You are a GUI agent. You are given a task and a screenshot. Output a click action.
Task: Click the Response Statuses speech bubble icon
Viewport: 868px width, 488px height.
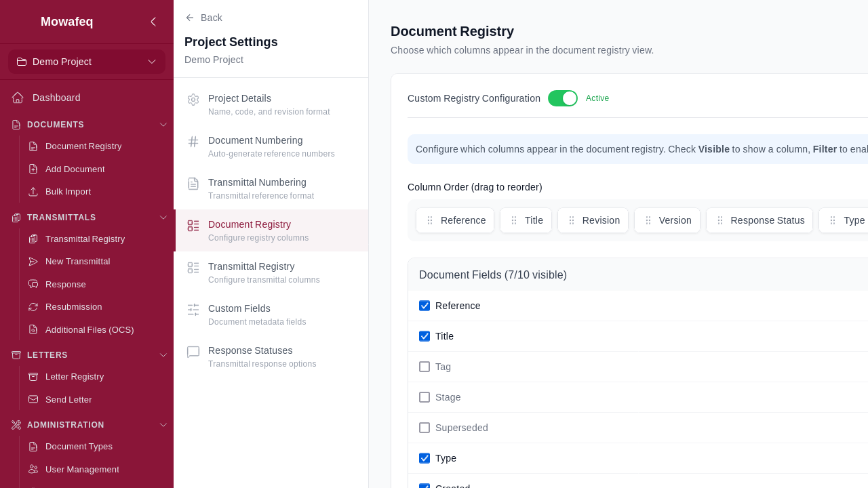click(x=193, y=352)
